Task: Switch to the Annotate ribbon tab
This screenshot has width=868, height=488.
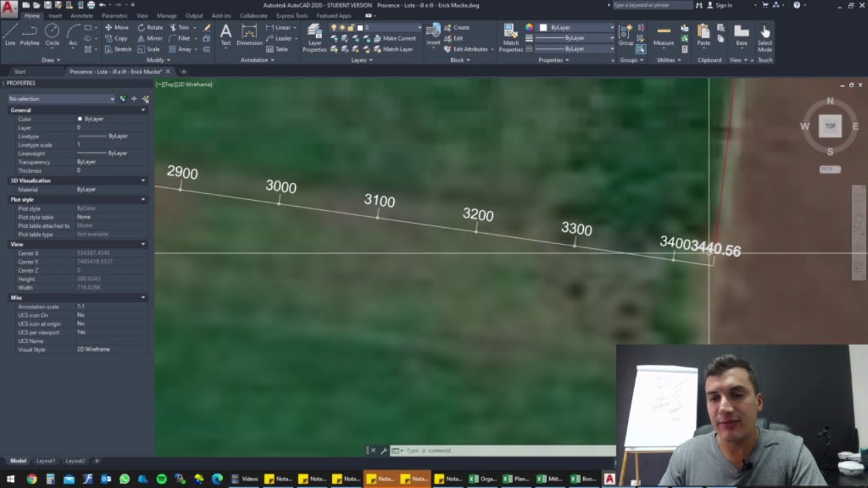Action: pyautogui.click(x=82, y=16)
